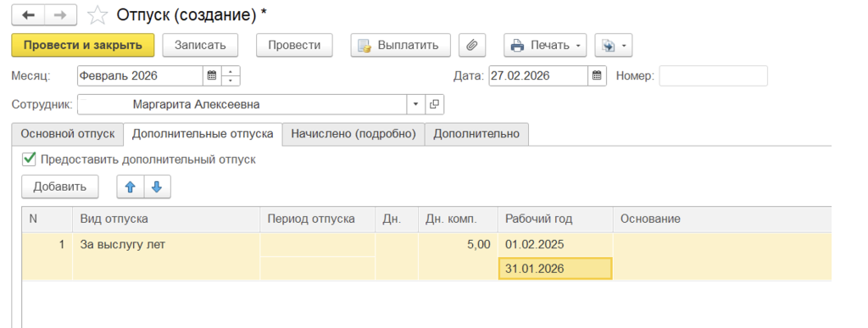Viewport: 868px width, 328px height.
Task: Click the Добавить button
Action: [x=60, y=187]
